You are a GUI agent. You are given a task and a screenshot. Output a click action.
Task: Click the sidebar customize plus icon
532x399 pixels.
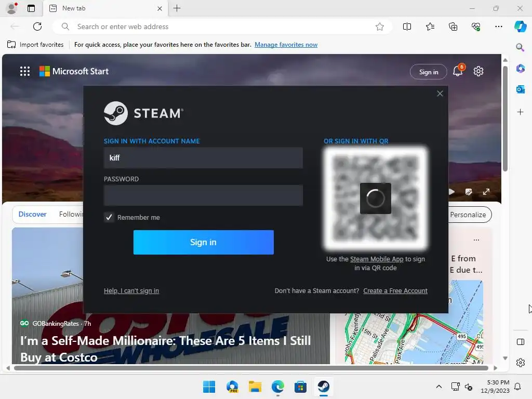click(x=520, y=112)
